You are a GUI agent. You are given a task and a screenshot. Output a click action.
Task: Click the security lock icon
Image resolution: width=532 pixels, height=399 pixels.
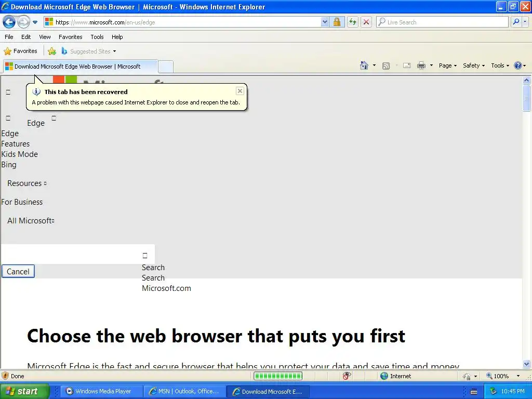tap(337, 22)
